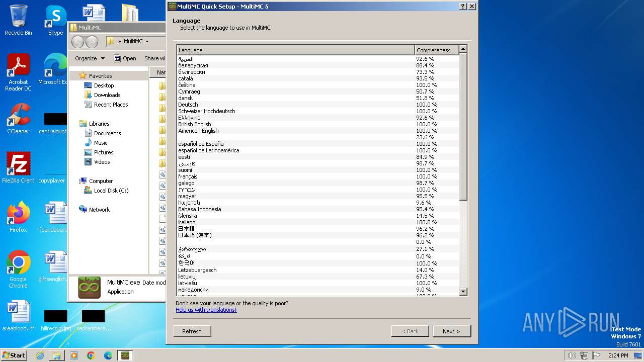Image resolution: width=644 pixels, height=362 pixels.
Task: Select British English in language list
Action: [318, 124]
